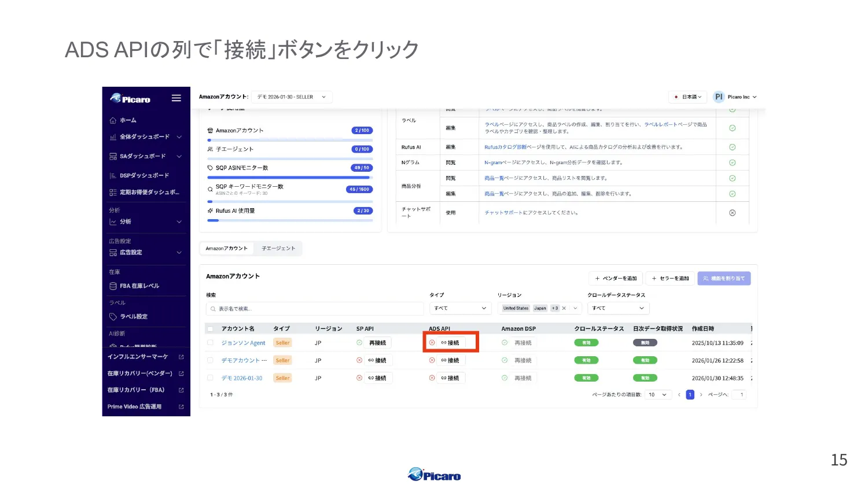Click external-link icon next to Prime Video 広告運用

[x=181, y=406]
